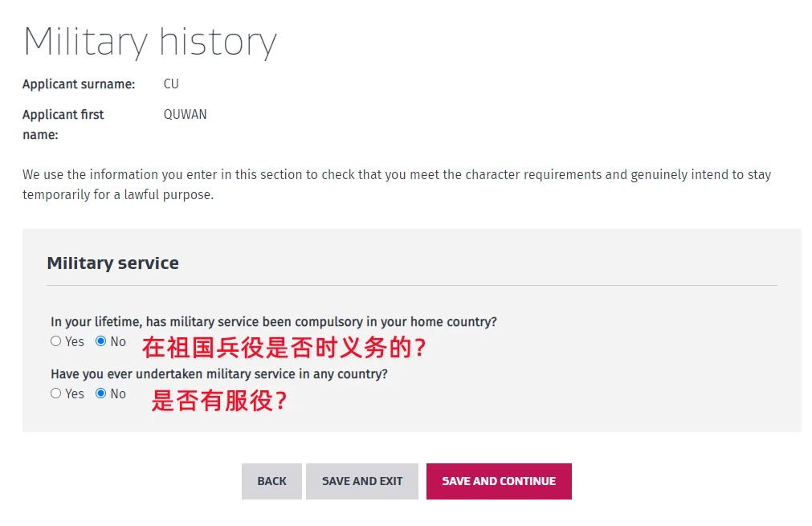The width and height of the screenshot is (812, 526).
Task: Select Yes for compulsory military service question
Action: click(x=56, y=341)
